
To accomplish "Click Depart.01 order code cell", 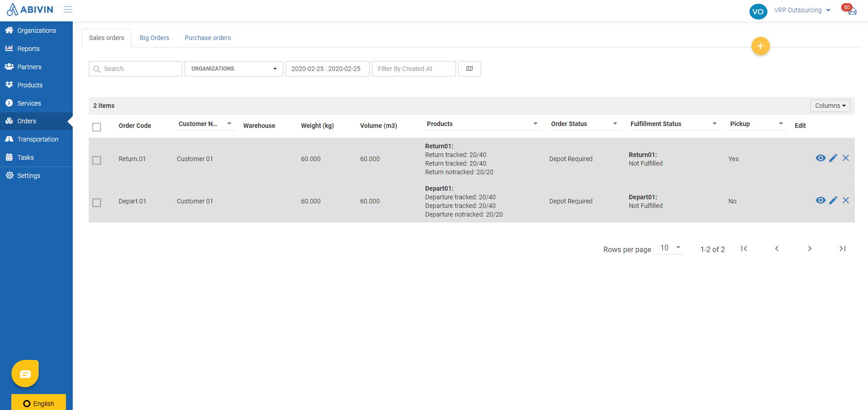I will click(x=132, y=201).
